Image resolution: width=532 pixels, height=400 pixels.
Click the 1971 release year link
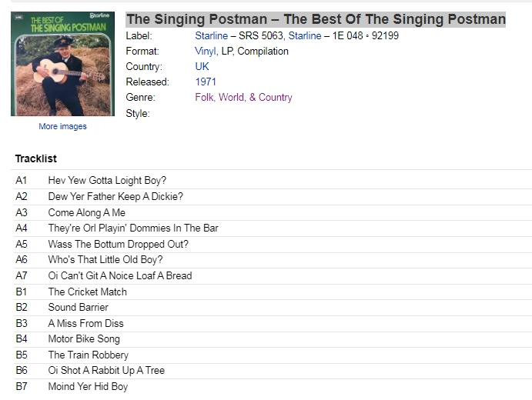[x=206, y=82]
